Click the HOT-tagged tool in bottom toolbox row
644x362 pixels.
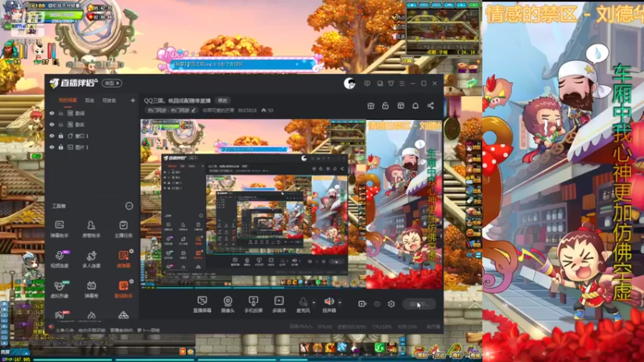coord(60,315)
